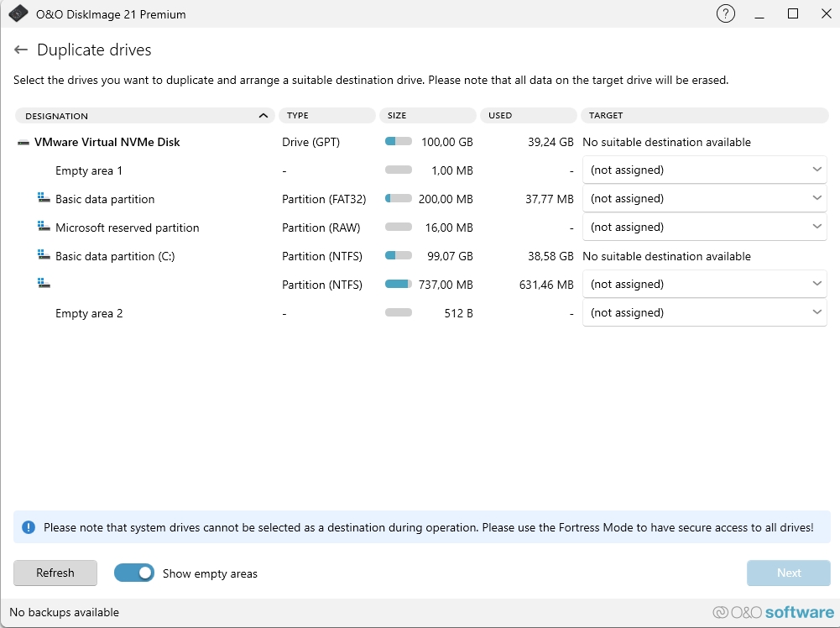
Task: Click the VMware Virtual NVMe Disk drive icon
Action: click(x=23, y=143)
